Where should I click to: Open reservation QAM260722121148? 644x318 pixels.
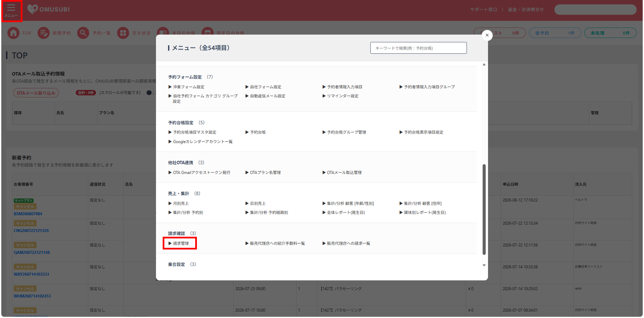coord(32,253)
